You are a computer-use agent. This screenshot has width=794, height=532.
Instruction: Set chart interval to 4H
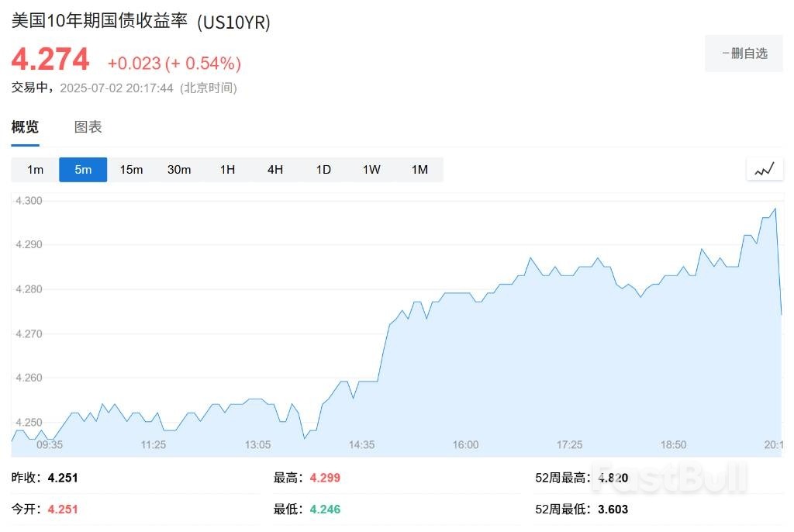275,170
